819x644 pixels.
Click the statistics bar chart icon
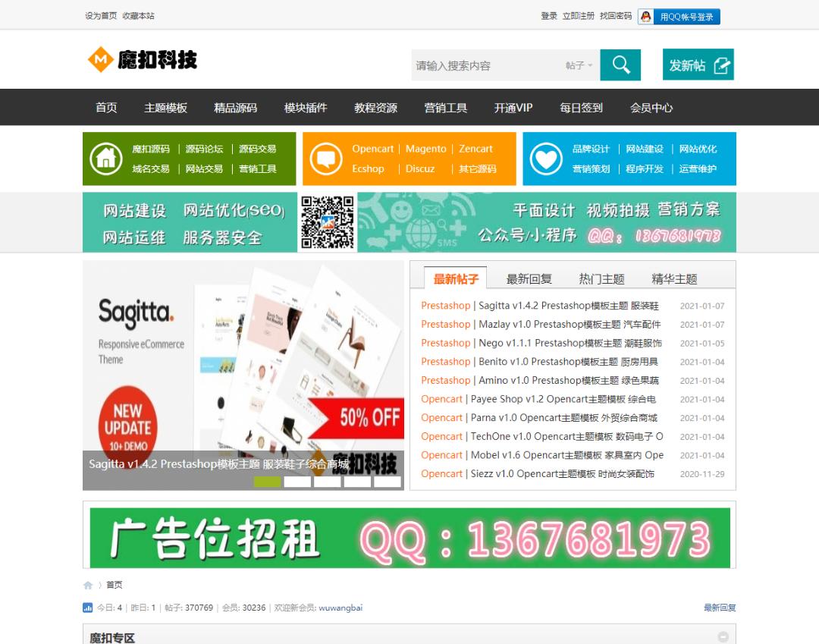[x=88, y=608]
